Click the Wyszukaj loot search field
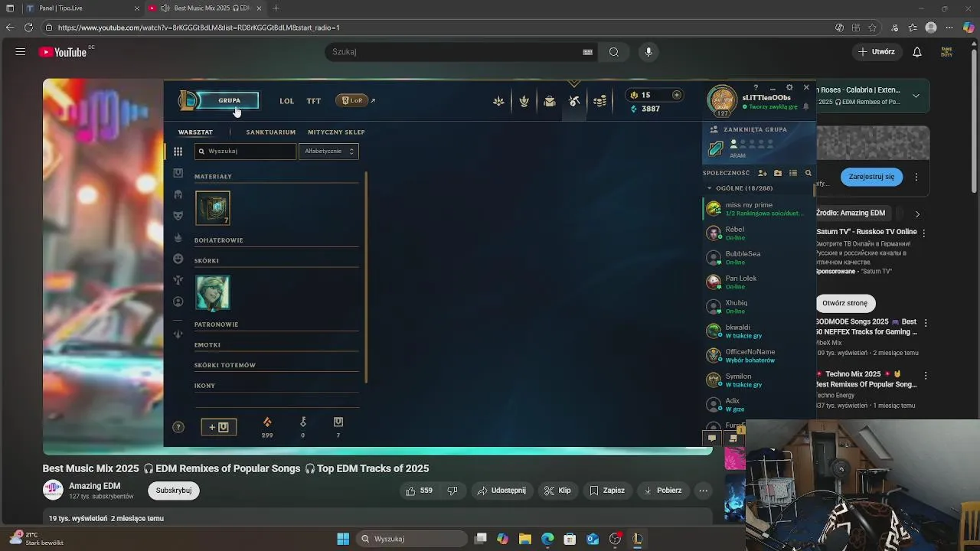980x551 pixels. tap(245, 152)
